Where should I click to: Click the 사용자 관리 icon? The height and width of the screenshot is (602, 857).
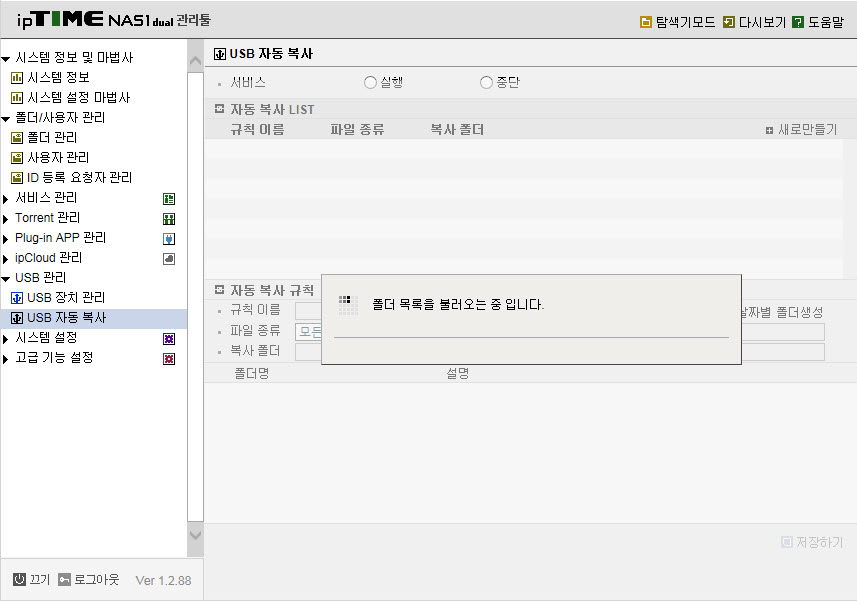(17, 158)
